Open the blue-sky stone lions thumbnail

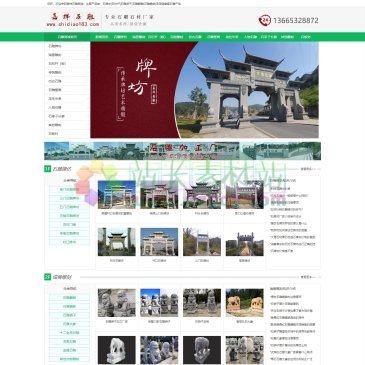tap(159, 303)
